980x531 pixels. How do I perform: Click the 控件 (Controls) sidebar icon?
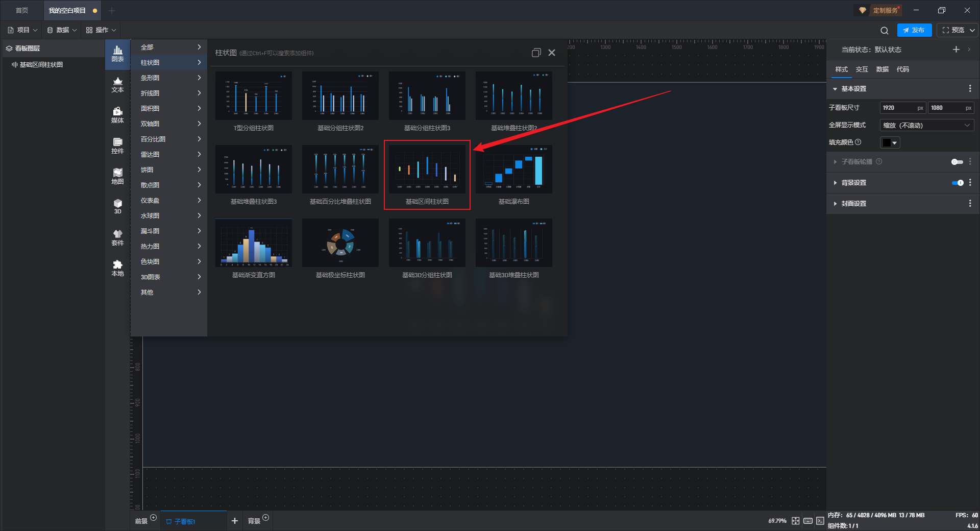[x=117, y=146]
